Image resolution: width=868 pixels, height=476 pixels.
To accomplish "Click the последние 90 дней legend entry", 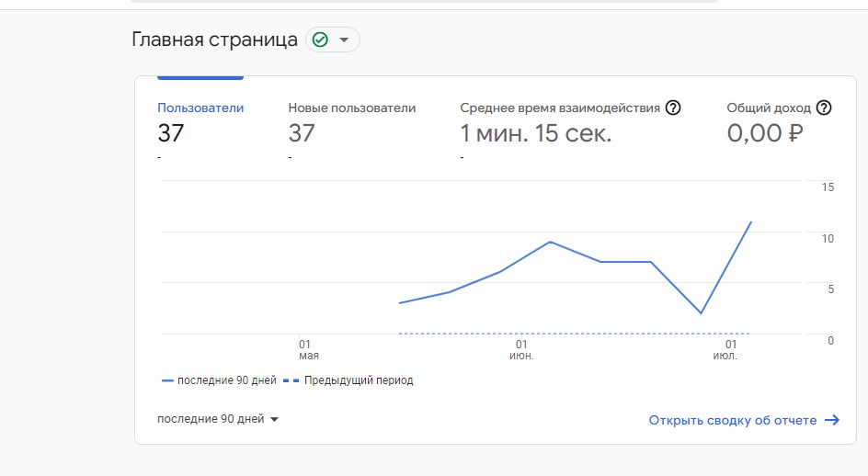I will [219, 380].
